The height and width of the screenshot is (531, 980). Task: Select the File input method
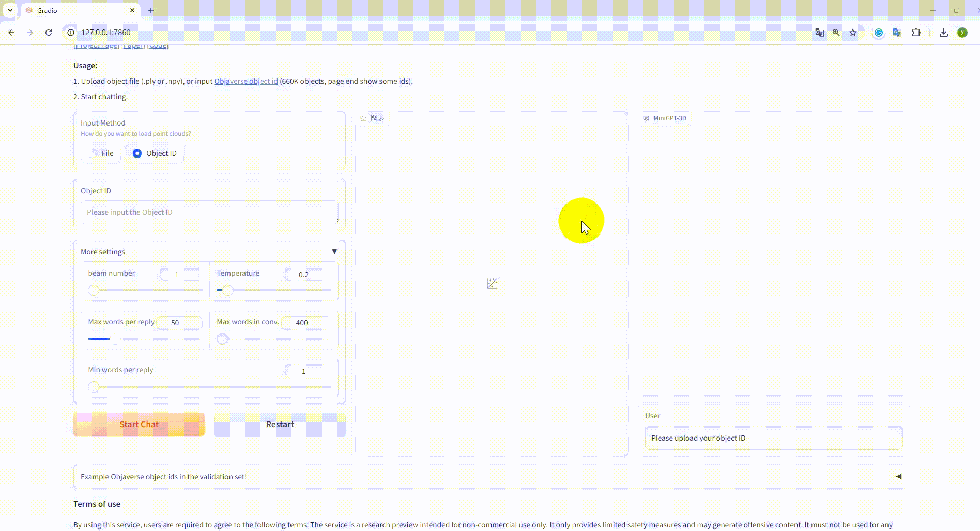(101, 153)
